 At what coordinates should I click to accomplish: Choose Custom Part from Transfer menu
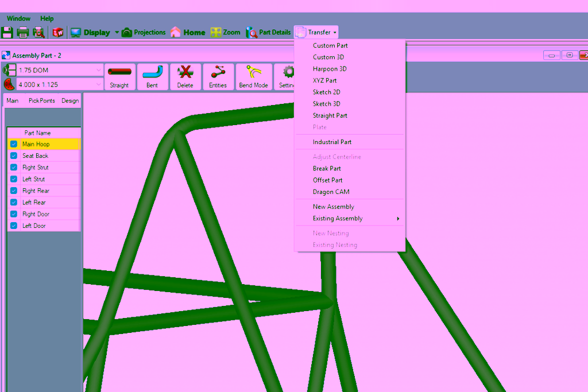[350, 45]
